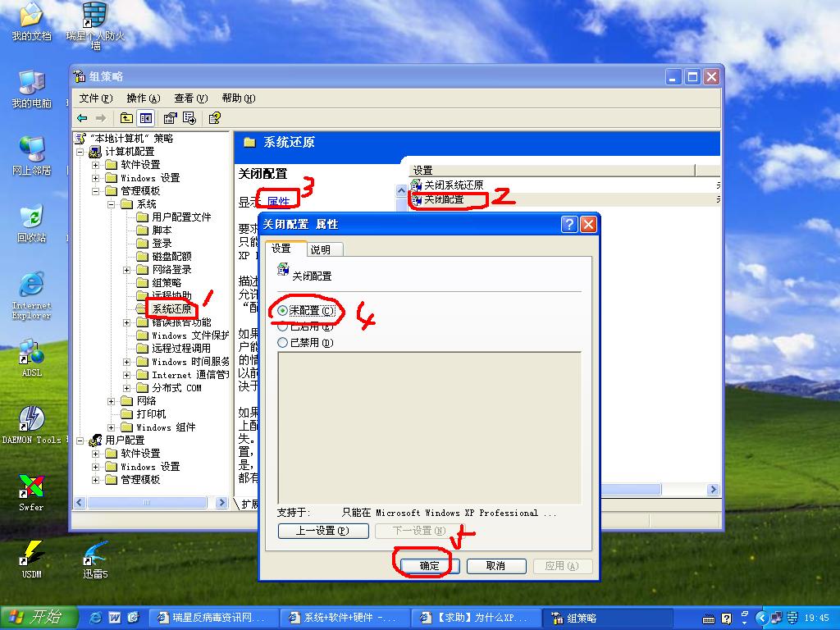Click the 开始 Start button
This screenshot has height=630, width=840.
pyautogui.click(x=39, y=618)
